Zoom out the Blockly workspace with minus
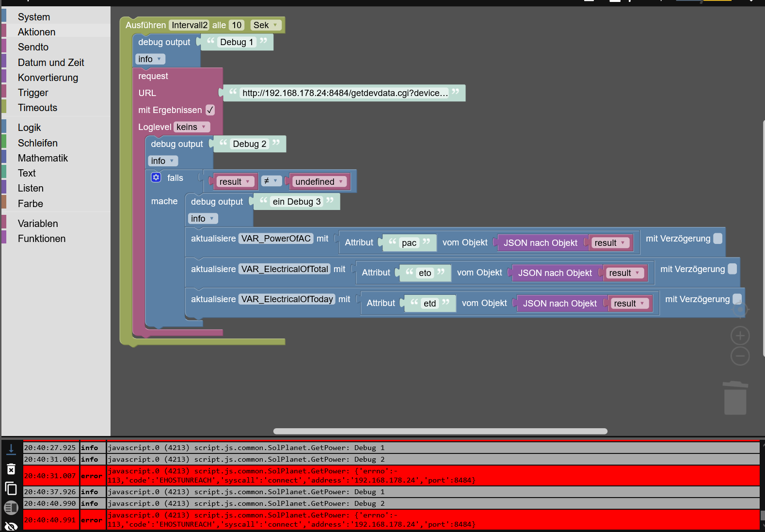 click(740, 356)
